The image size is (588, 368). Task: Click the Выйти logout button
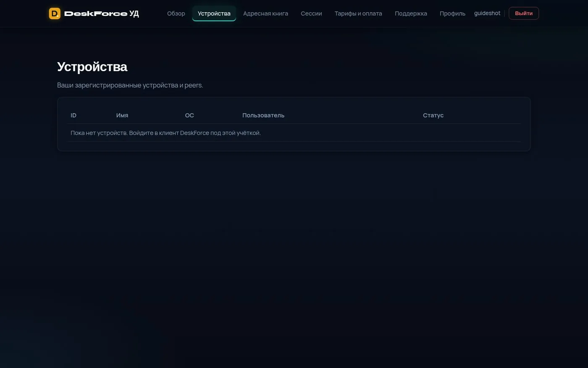tap(524, 13)
